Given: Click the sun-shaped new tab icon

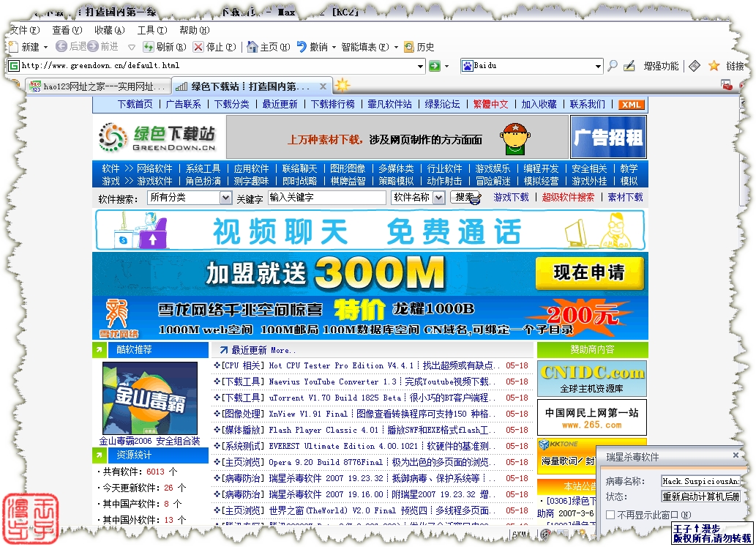Looking at the screenshot, I should pos(343,86).
